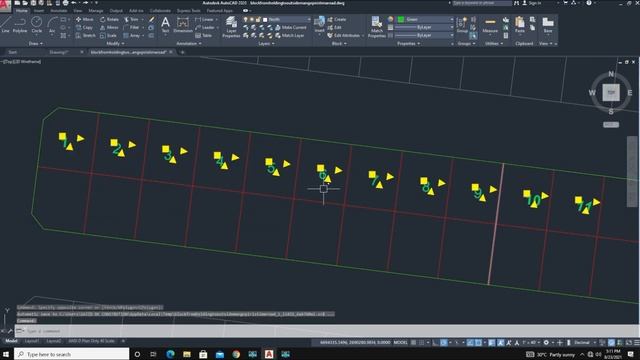Image resolution: width=640 pixels, height=360 pixels.
Task: Open Microsoft Edge from the taskbar
Action: click(170, 354)
